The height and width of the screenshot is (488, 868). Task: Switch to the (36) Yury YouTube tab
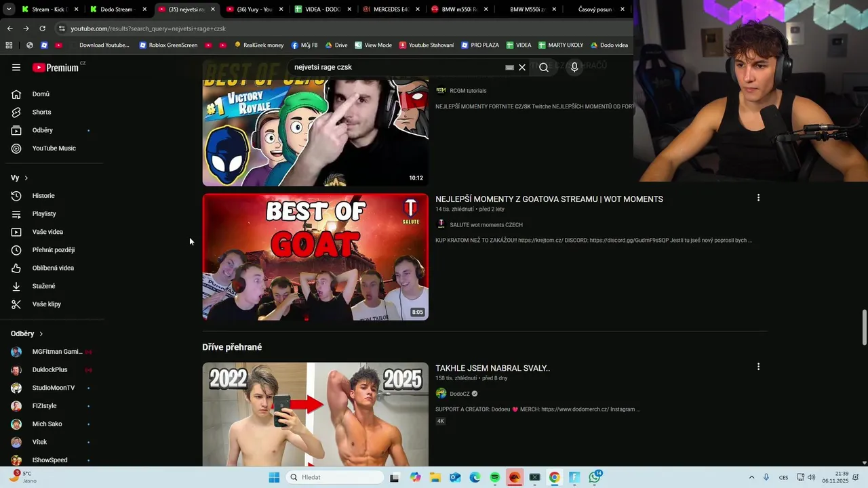(x=254, y=9)
